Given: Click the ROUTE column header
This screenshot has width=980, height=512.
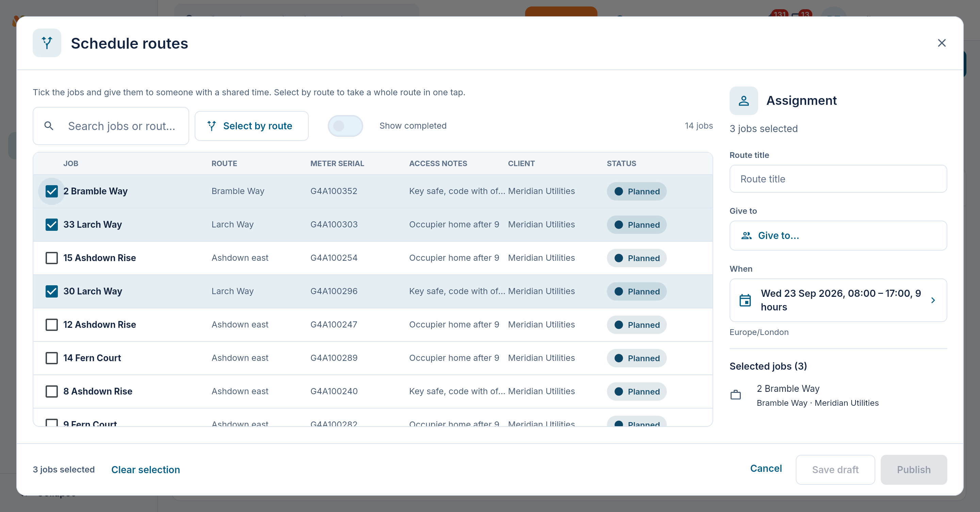Looking at the screenshot, I should point(224,164).
